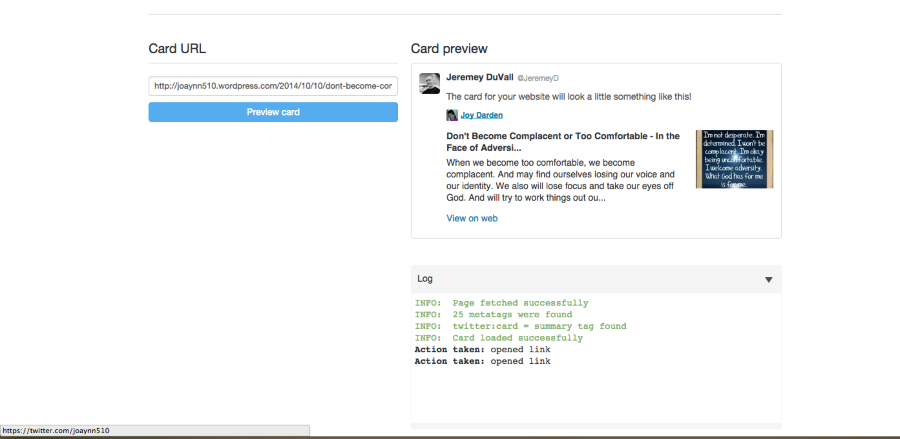Viewport: 900px width, 439px height.
Task: Focus the Card URL input field
Action: 273,86
